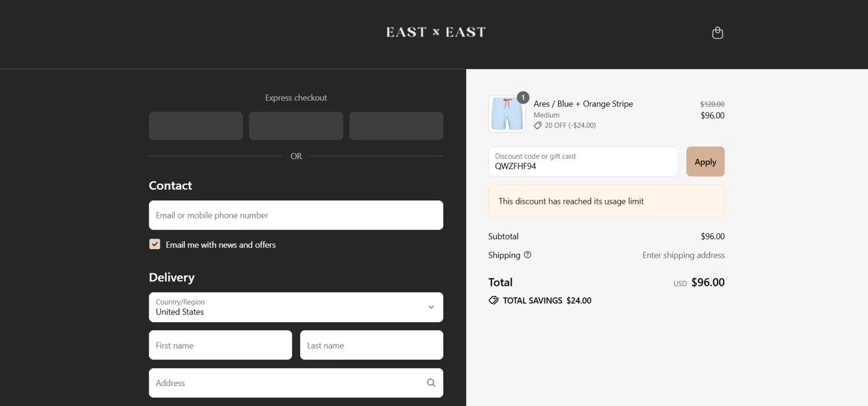Viewport: 868px width, 406px height.
Task: Open the Country/Region dropdown
Action: 296,307
